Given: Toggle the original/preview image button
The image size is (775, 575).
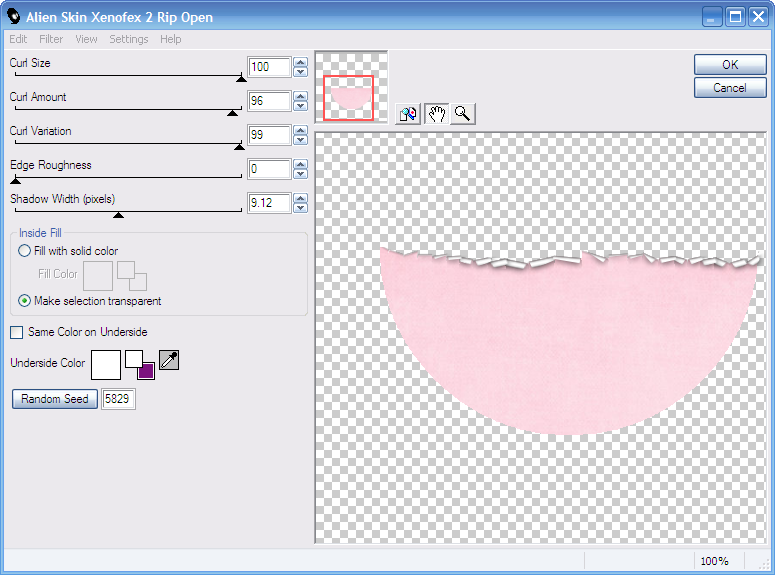Looking at the screenshot, I should tap(408, 114).
